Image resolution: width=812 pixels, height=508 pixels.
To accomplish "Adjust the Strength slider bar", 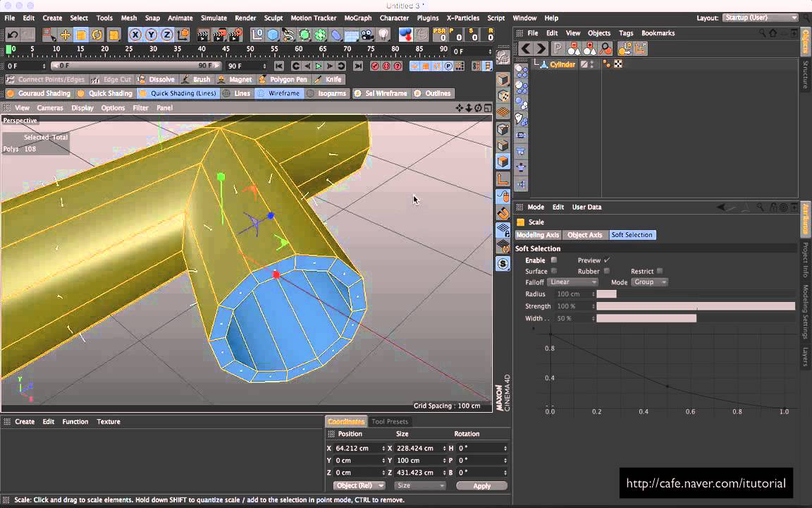I will tap(696, 306).
